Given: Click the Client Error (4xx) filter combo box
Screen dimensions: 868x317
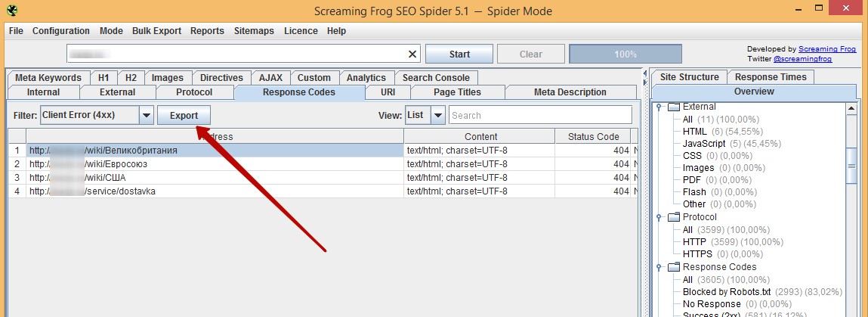Looking at the screenshot, I should 97,115.
